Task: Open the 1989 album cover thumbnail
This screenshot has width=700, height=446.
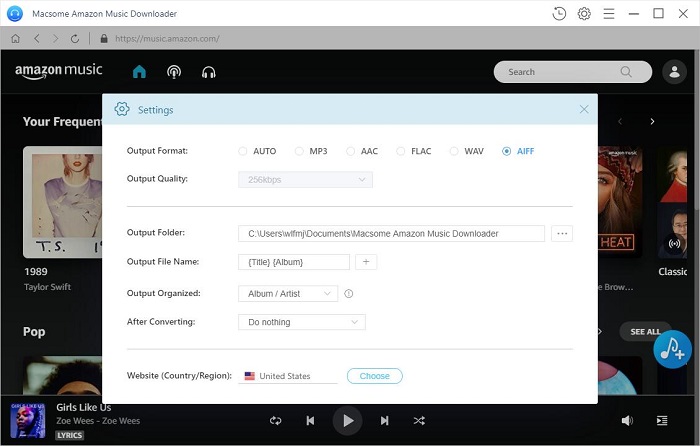Action: pyautogui.click(x=62, y=202)
